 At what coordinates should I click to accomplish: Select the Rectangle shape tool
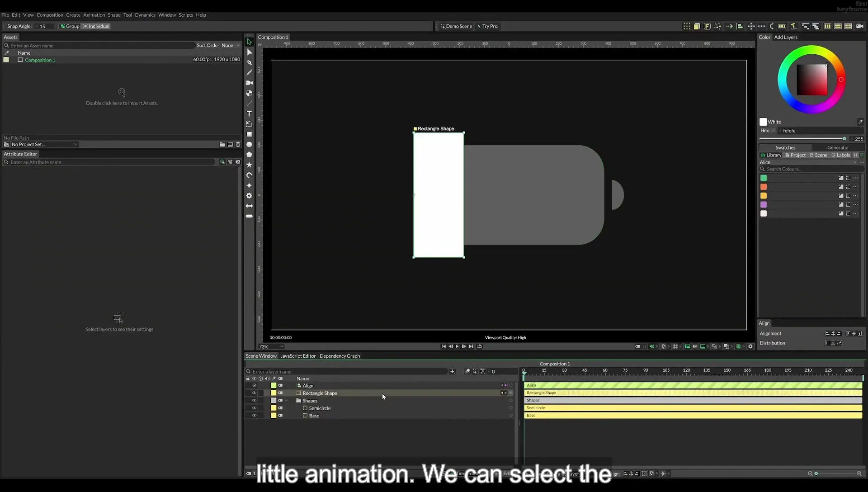[x=249, y=134]
